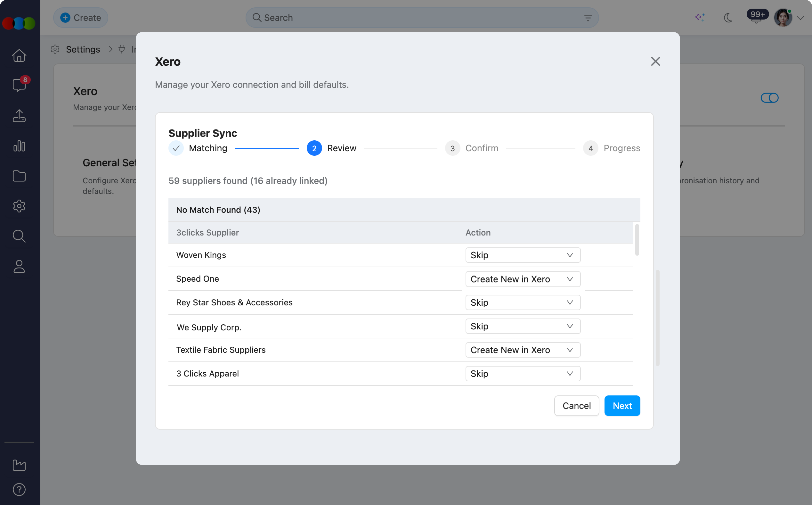Click the upload icon in sidebar

(x=19, y=116)
